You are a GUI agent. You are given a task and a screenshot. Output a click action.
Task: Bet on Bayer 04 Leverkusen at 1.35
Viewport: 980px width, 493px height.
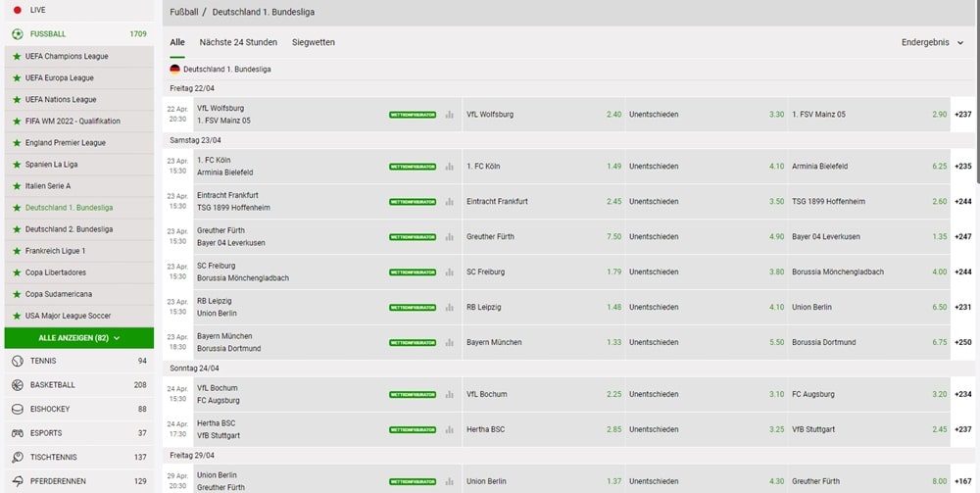868,237
